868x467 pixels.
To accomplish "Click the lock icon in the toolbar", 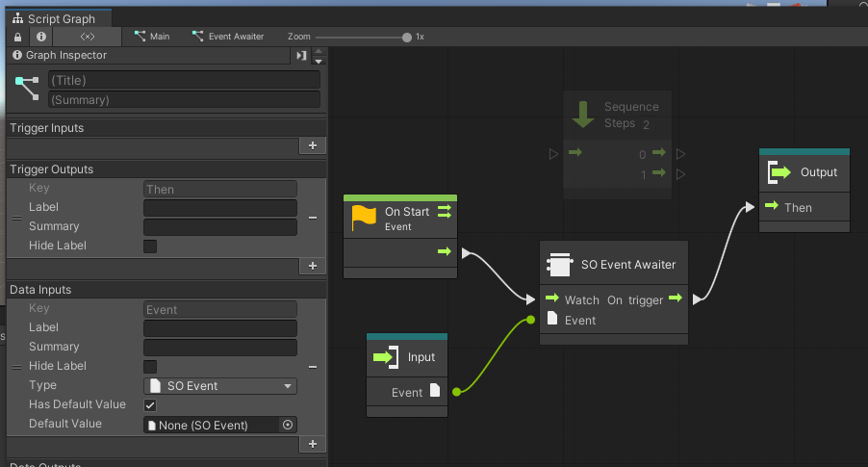I will 17,37.
